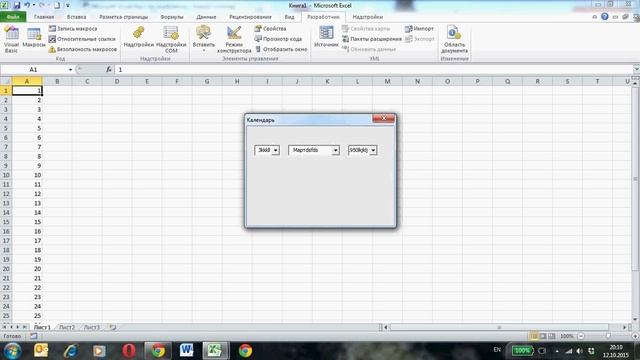Click the Excel taskbar icon
The image size is (640, 360).
pyautogui.click(x=215, y=351)
